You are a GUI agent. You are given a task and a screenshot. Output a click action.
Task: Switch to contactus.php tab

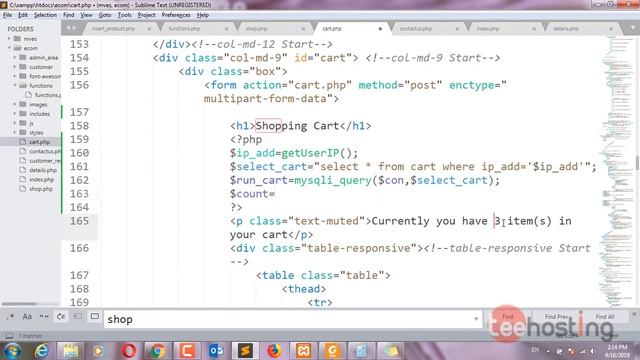click(x=416, y=29)
